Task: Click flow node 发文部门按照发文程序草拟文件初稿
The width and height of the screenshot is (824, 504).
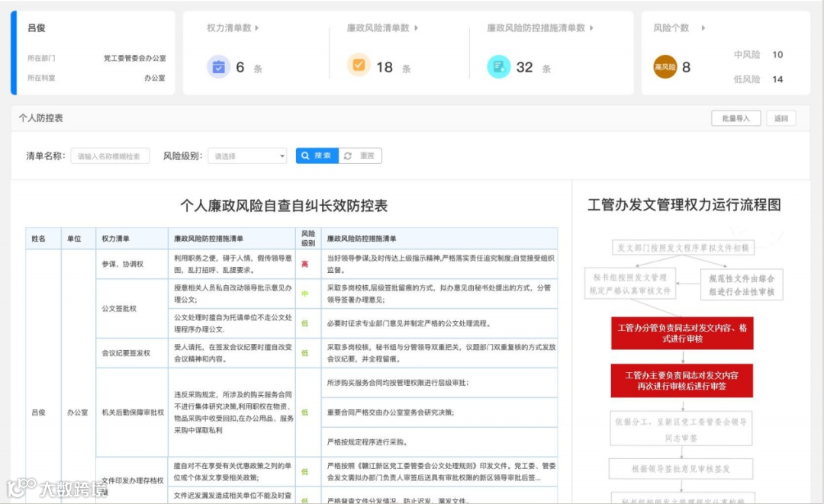Action: pos(683,248)
